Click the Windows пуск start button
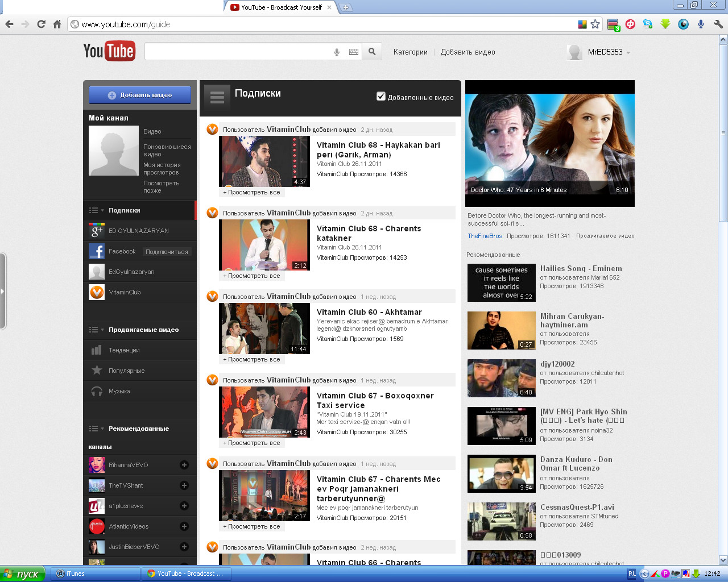The image size is (728, 582). coord(23,573)
